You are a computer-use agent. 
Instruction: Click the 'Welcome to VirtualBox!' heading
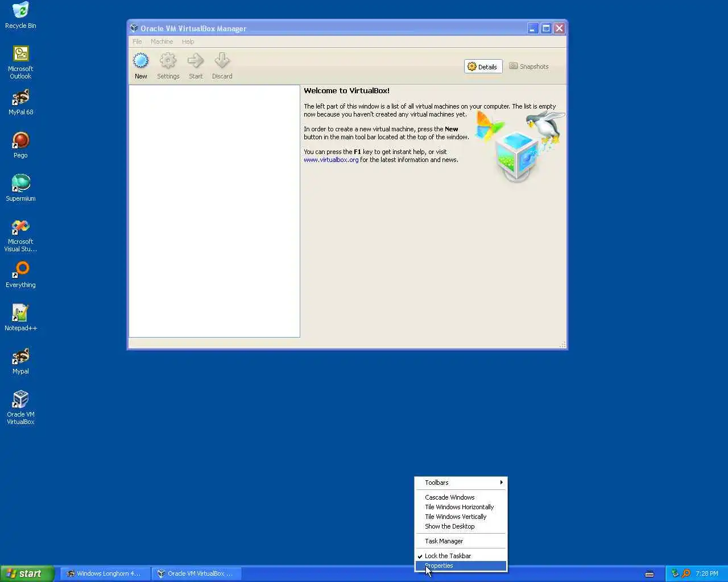(x=346, y=90)
